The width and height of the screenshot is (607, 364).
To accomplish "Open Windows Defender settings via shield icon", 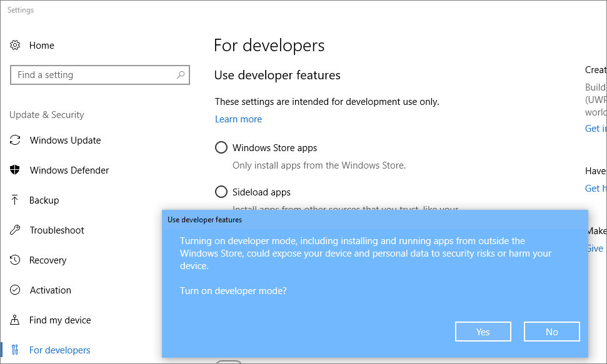I will pyautogui.click(x=14, y=170).
